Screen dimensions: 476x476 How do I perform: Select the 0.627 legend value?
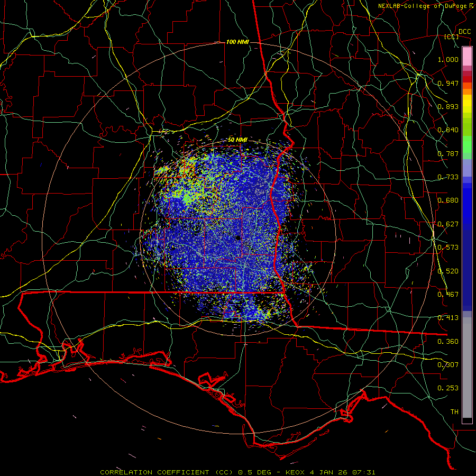(448, 224)
